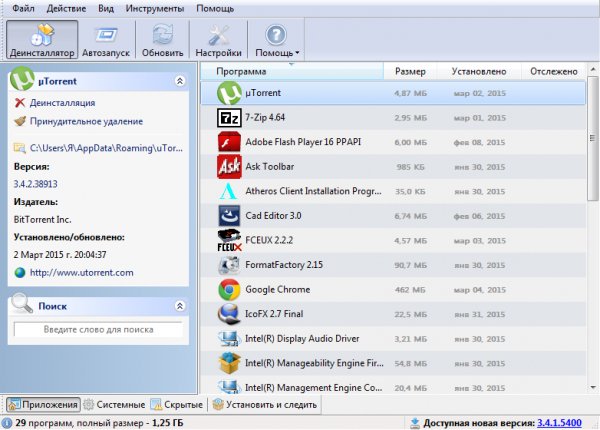Screen dimensions: 600x430
Task: Click the 462 МБ size of Google Chrome
Action: coord(410,290)
